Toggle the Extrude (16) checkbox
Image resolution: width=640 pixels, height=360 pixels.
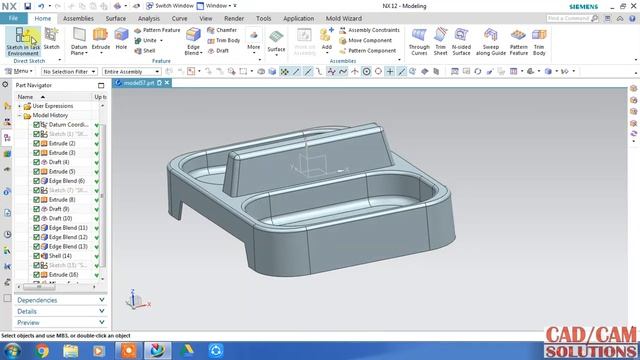tap(36, 275)
